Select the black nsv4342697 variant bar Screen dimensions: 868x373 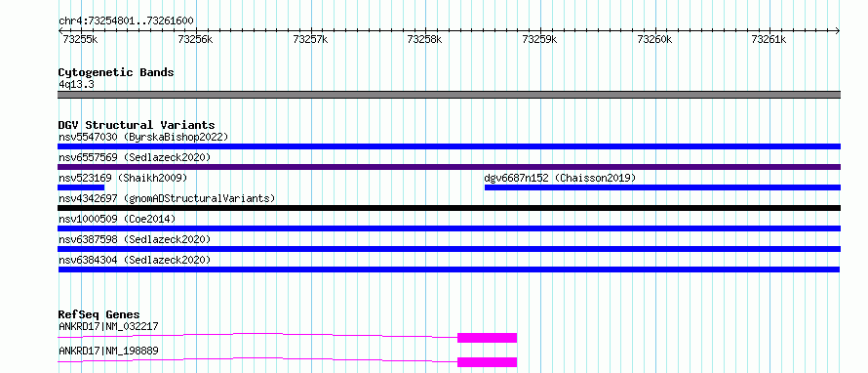pos(449,208)
